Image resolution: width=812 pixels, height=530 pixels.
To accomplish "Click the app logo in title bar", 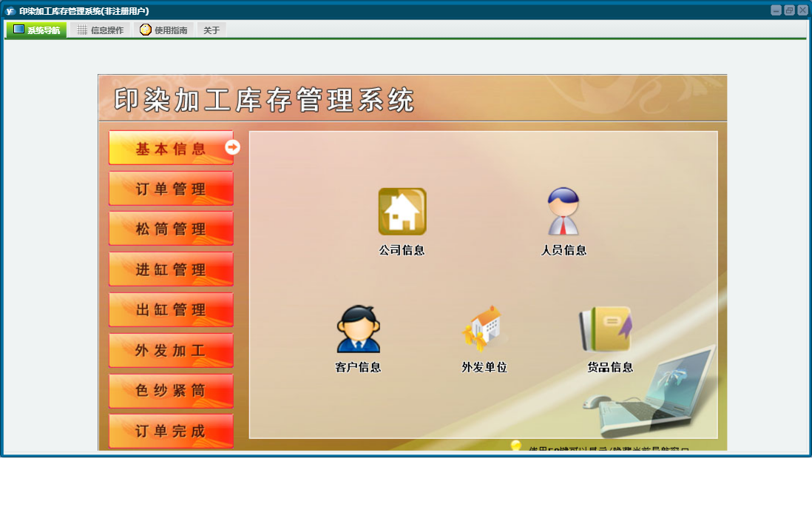I will pyautogui.click(x=10, y=11).
